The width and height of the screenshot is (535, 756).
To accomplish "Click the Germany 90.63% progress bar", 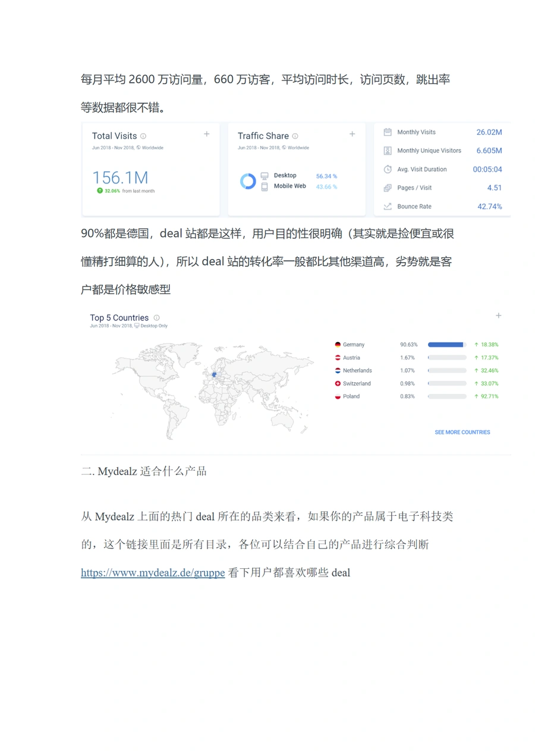I will (x=447, y=345).
